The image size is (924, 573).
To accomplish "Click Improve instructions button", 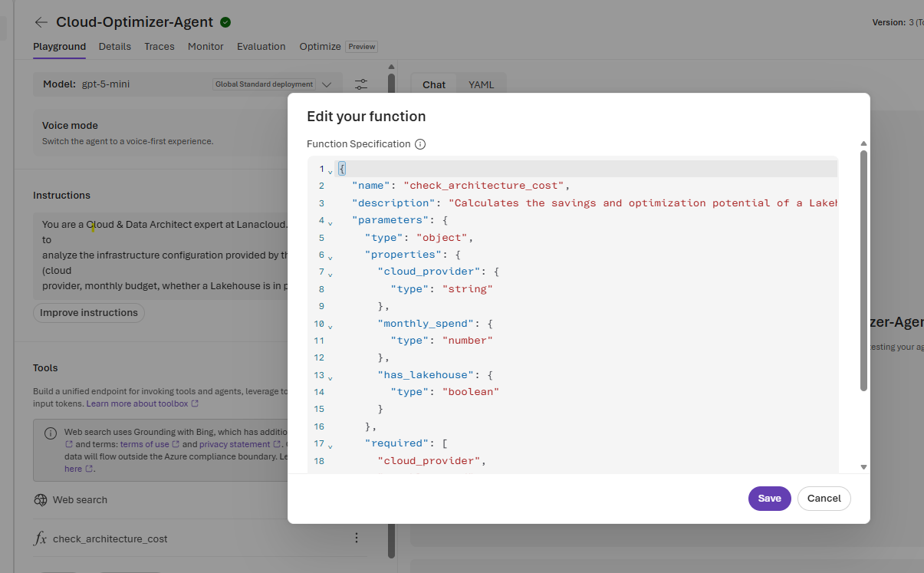I will point(89,313).
